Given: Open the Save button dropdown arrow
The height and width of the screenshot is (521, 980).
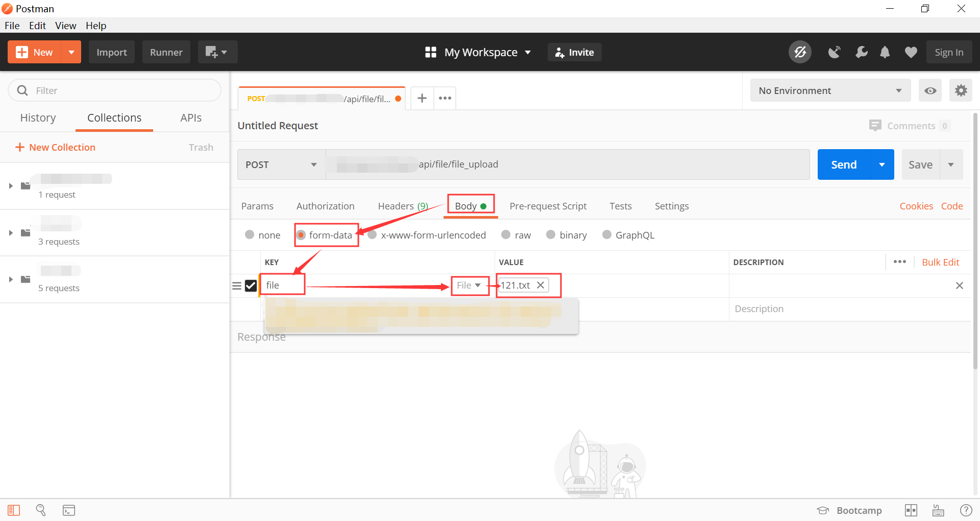Looking at the screenshot, I should [951, 164].
